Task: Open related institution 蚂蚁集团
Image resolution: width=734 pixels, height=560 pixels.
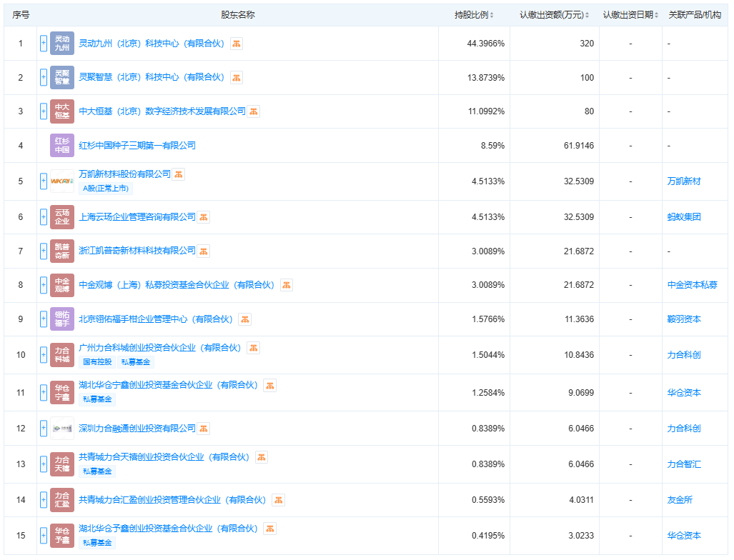Action: tap(684, 217)
